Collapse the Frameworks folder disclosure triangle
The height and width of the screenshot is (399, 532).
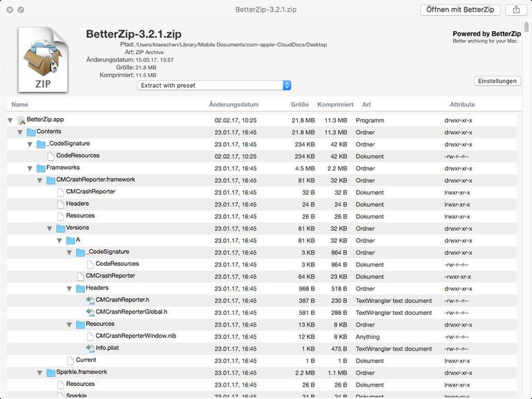tap(20, 168)
